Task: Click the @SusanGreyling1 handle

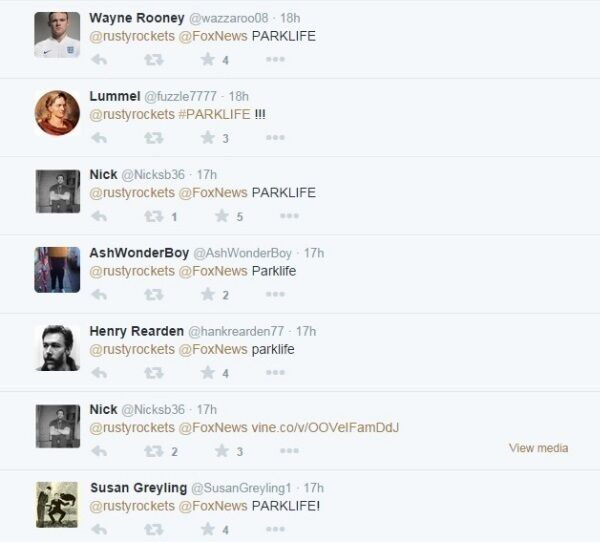Action: [241, 488]
